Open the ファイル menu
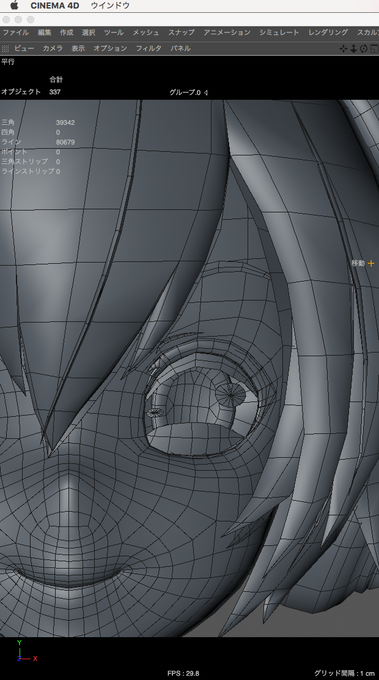The height and width of the screenshot is (680, 379). click(x=16, y=33)
